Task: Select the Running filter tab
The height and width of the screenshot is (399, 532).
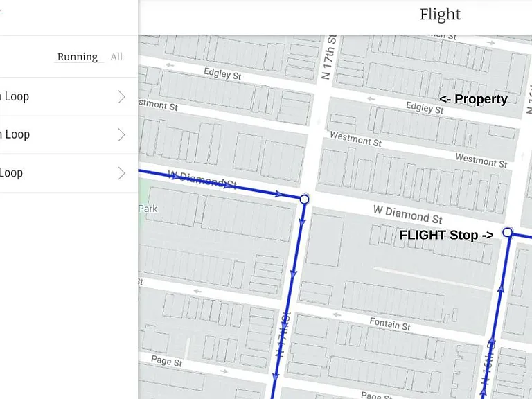Action: pos(78,57)
